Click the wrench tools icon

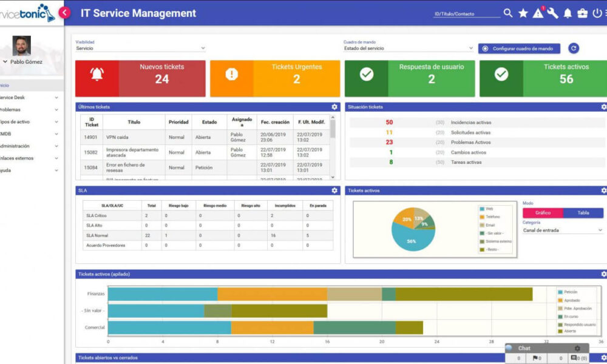553,12
